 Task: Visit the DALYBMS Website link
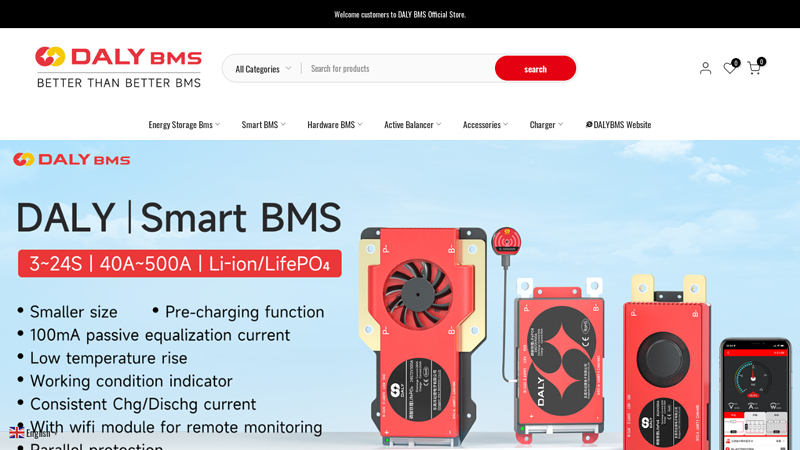618,125
